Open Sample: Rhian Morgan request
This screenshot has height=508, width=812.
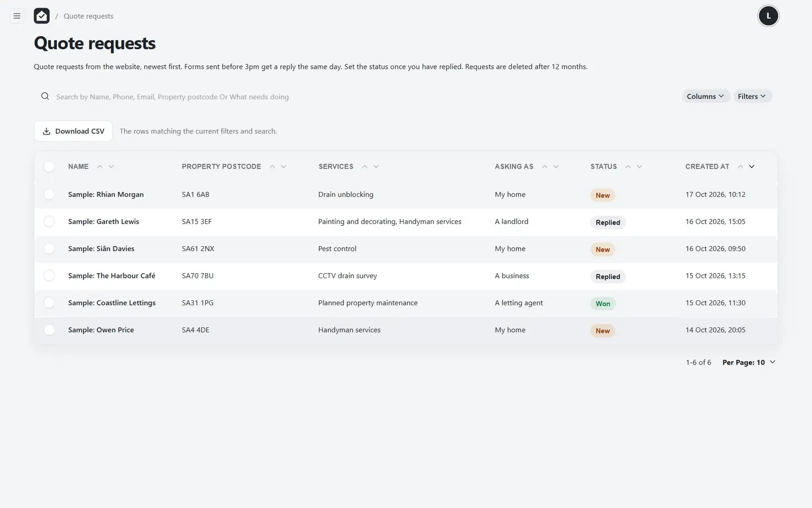(106, 194)
